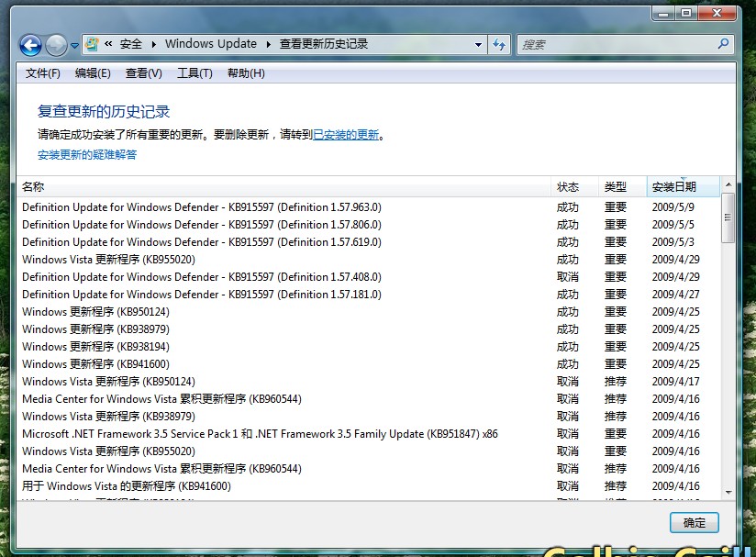
Task: Select Defender Definition 1.57.806.0 row
Action: [x=369, y=225]
